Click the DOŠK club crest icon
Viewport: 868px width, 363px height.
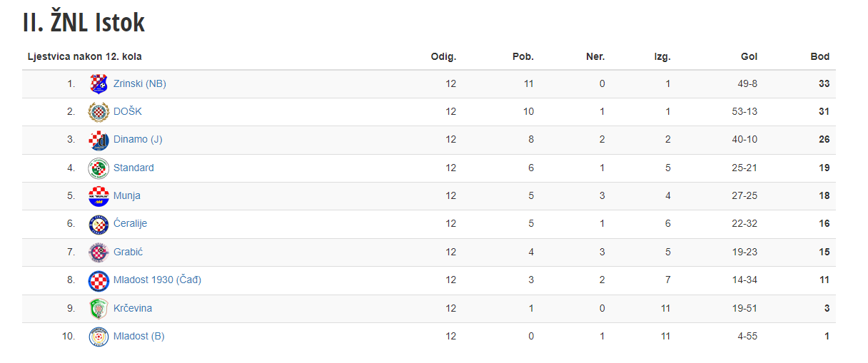(99, 112)
